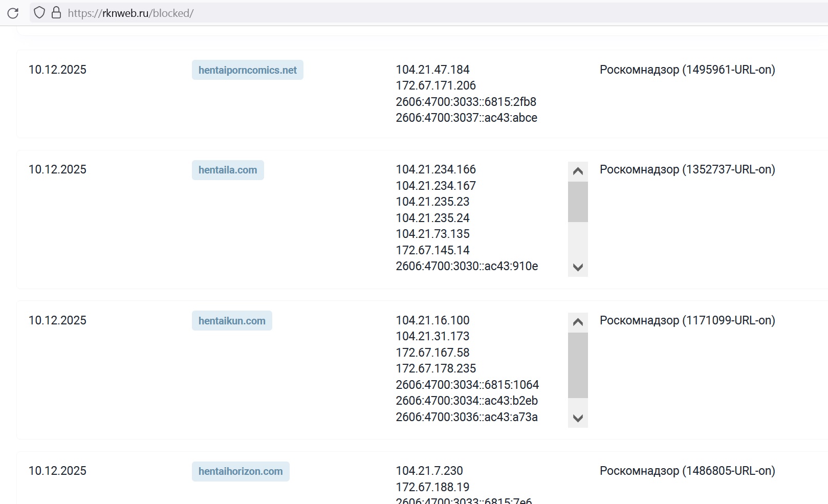
Task: Select IP address 104.21.16.100
Action: coord(432,320)
